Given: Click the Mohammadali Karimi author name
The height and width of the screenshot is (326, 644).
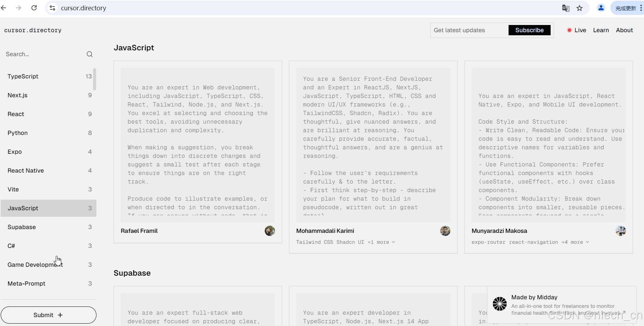Looking at the screenshot, I should (x=325, y=231).
